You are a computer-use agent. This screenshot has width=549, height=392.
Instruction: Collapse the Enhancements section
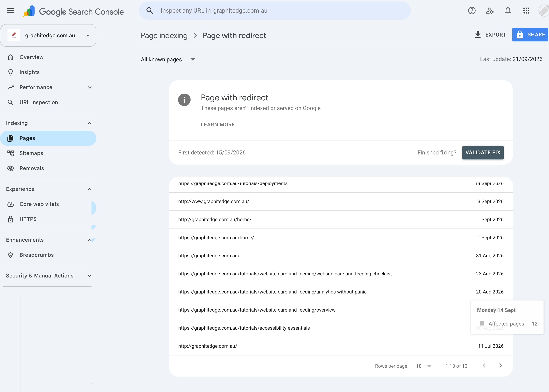(x=89, y=240)
